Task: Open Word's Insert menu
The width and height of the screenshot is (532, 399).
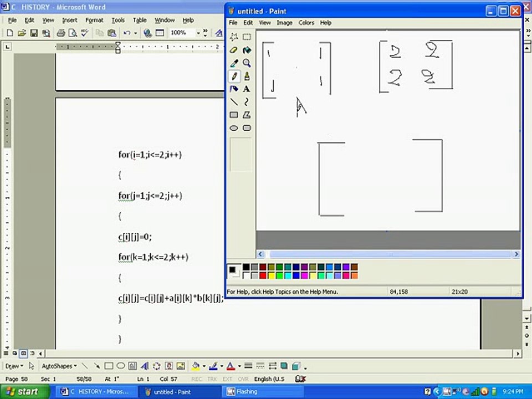Action: click(70, 21)
